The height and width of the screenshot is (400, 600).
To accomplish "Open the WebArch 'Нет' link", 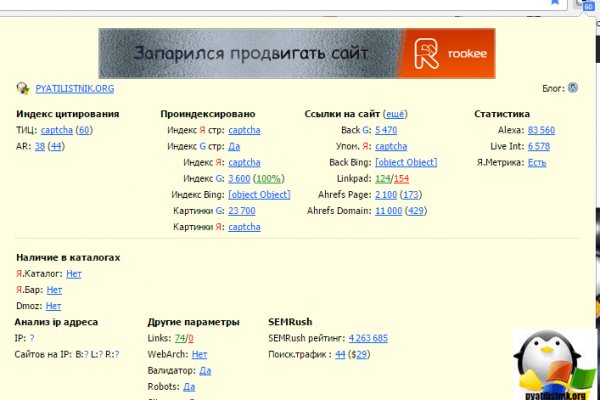I will 199,354.
